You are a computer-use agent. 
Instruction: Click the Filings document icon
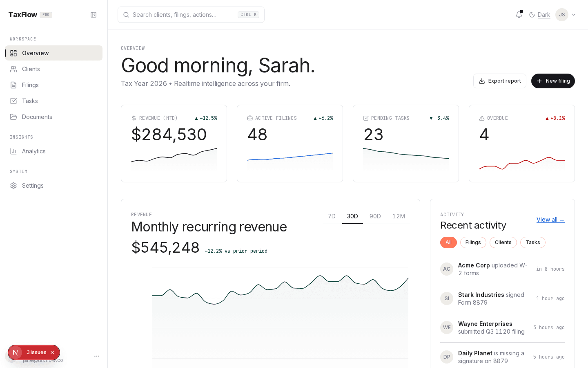click(13, 85)
